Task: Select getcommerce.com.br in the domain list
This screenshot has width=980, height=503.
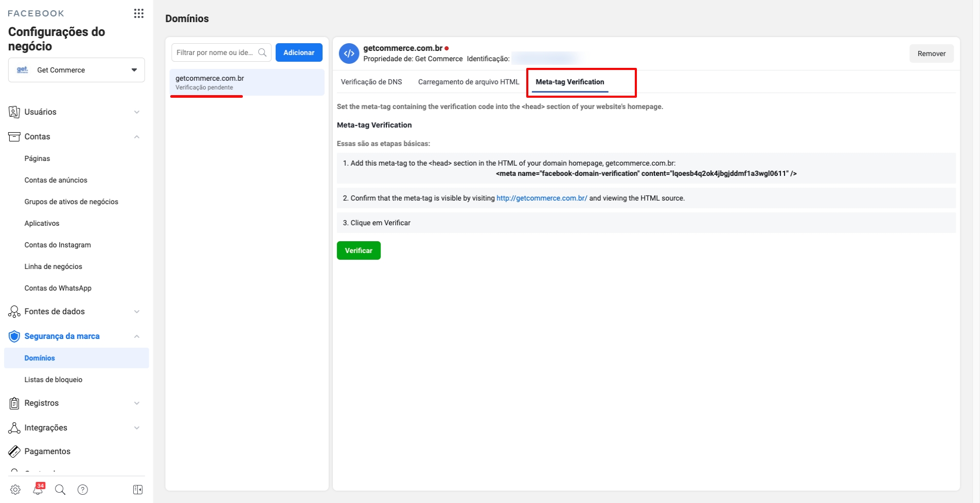Action: (x=247, y=82)
